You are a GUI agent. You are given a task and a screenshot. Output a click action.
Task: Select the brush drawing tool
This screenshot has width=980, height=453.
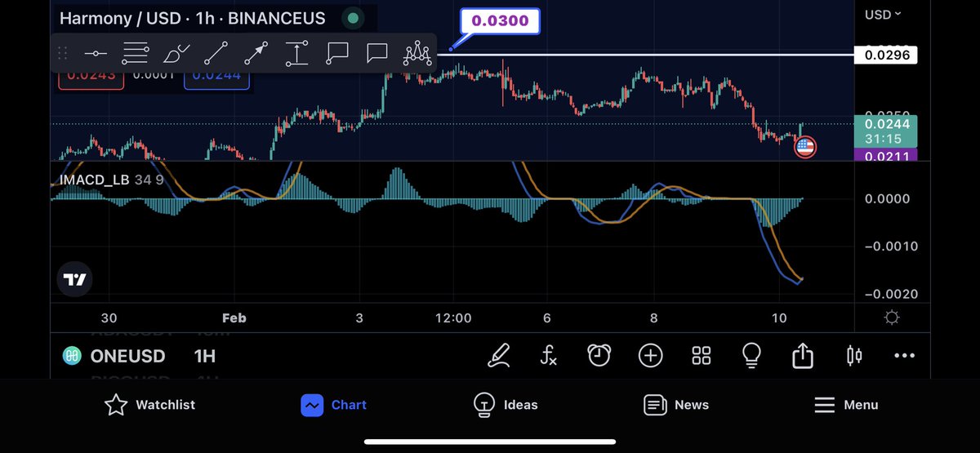[x=176, y=54]
